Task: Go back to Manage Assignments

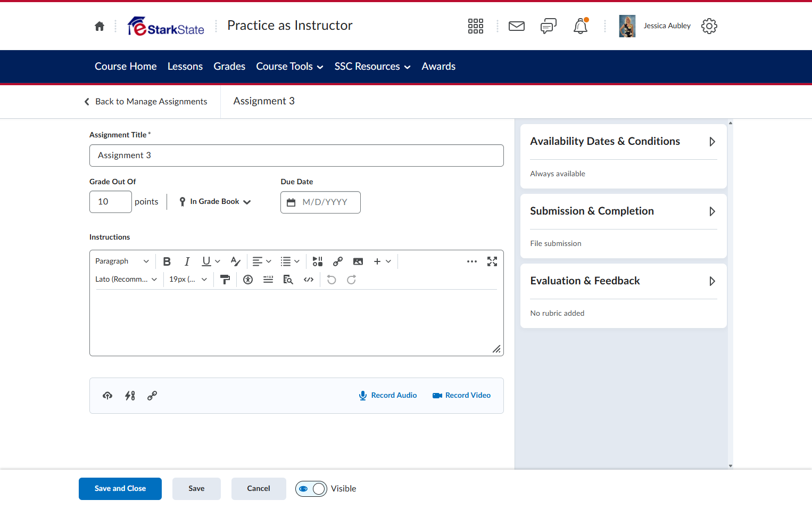Action: tap(146, 102)
